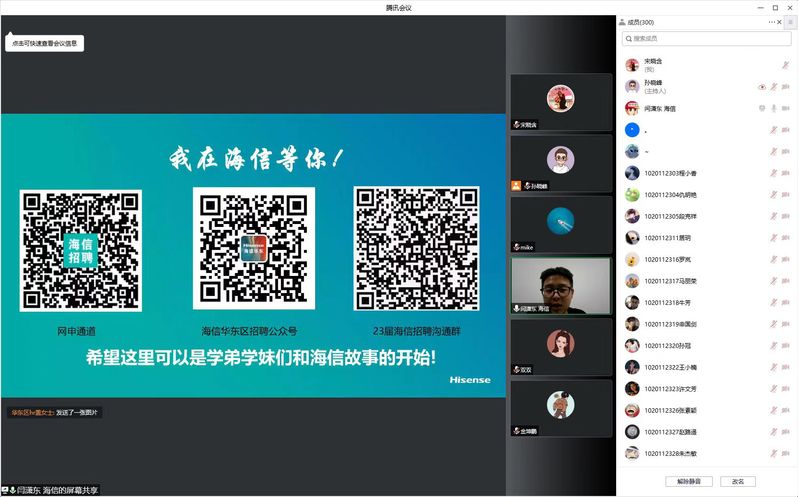This screenshot has height=497, width=798.
Task: Click the muted mic icon for 1020112311袁玥
Action: point(773,238)
